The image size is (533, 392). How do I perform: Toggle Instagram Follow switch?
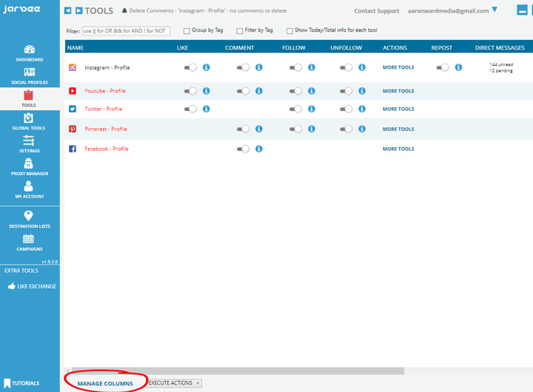coord(295,67)
